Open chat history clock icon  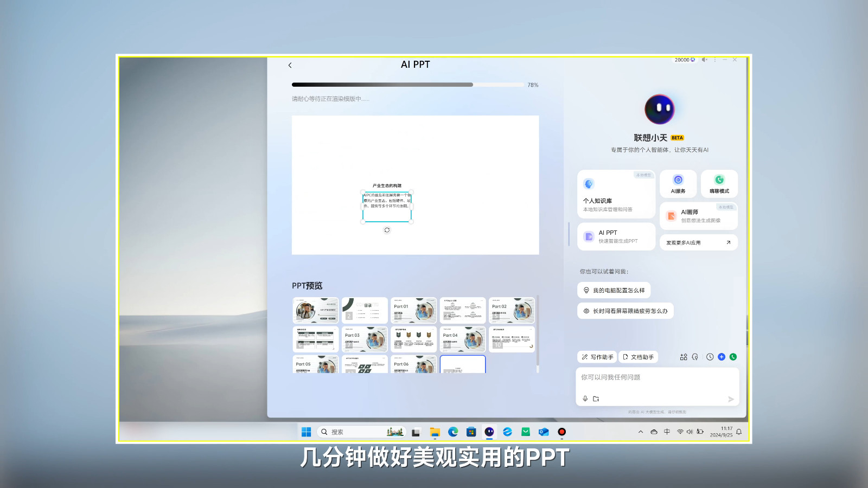tap(710, 357)
